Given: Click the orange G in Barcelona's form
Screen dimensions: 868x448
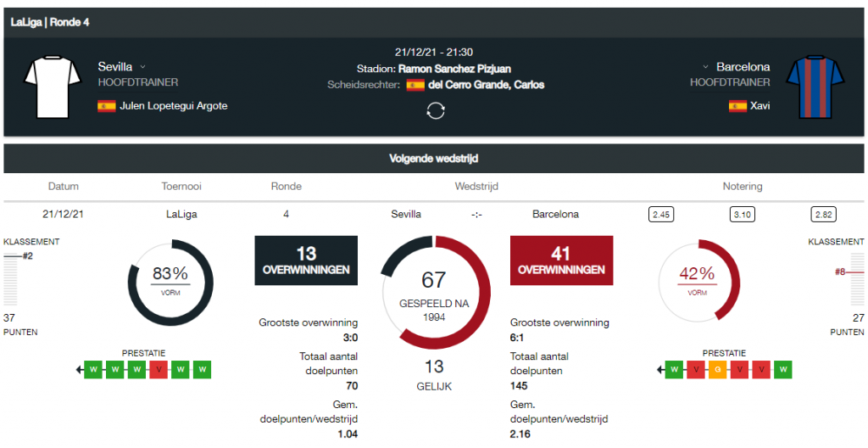Looking at the screenshot, I should click(x=717, y=370).
